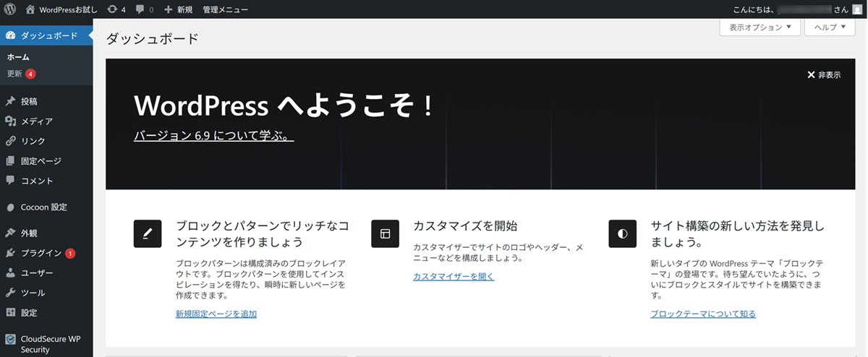
Task: Click the 新規固定ページを追加 link
Action: [216, 314]
